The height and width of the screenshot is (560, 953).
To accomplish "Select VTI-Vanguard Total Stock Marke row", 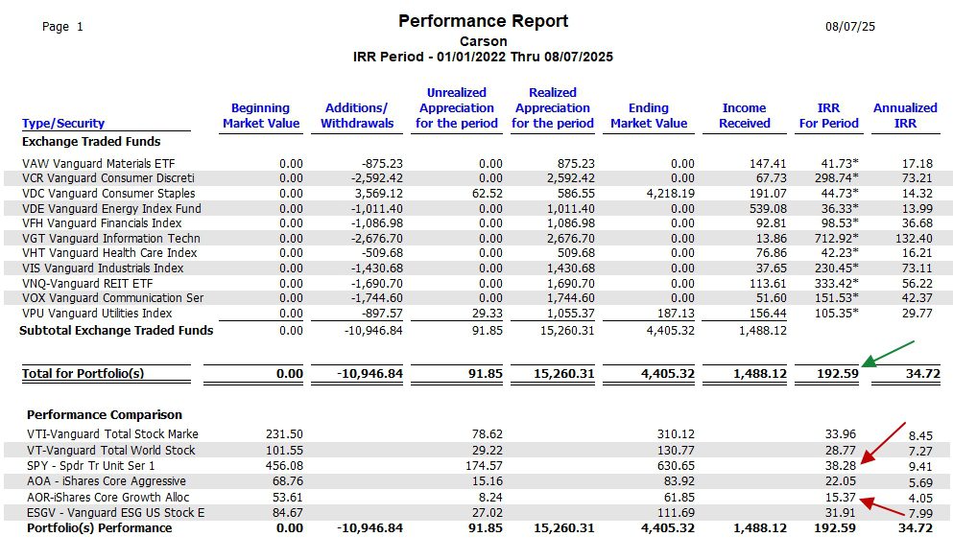I will pyautogui.click(x=112, y=434).
